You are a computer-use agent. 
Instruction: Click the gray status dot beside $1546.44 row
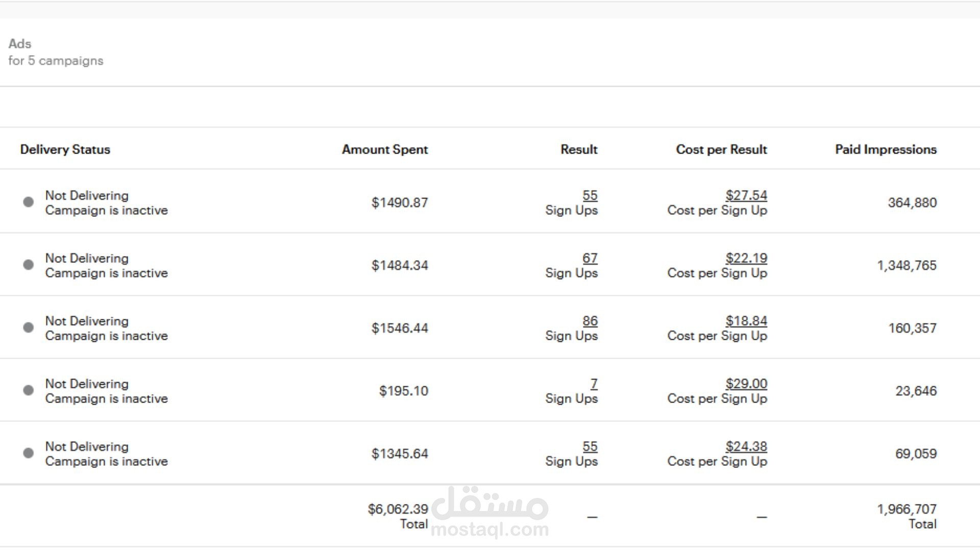click(x=29, y=328)
